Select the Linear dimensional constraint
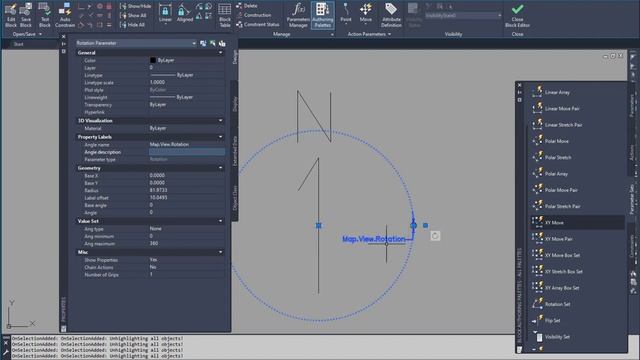Viewport: 640px width, 360px height. point(165,13)
